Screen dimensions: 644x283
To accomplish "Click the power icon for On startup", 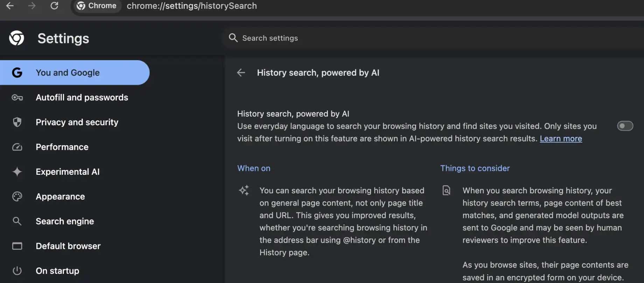I will coord(17,271).
